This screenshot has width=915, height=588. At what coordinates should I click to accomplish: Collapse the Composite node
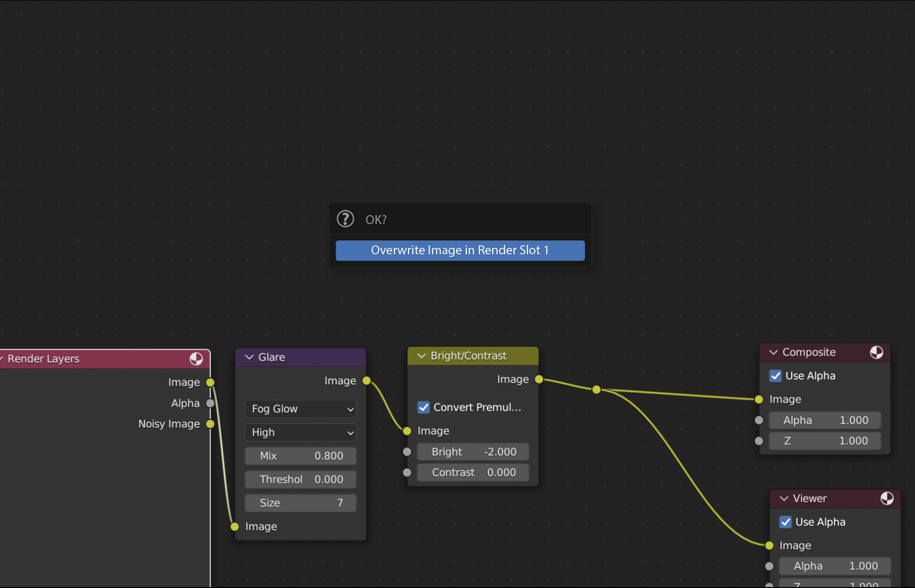(773, 353)
